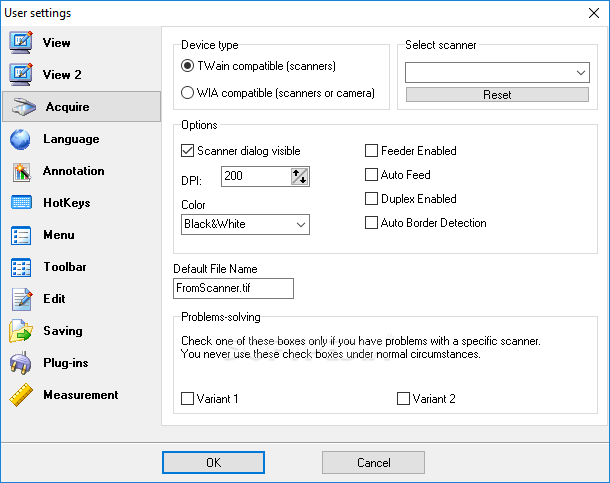Select the Saving settings label

click(63, 331)
